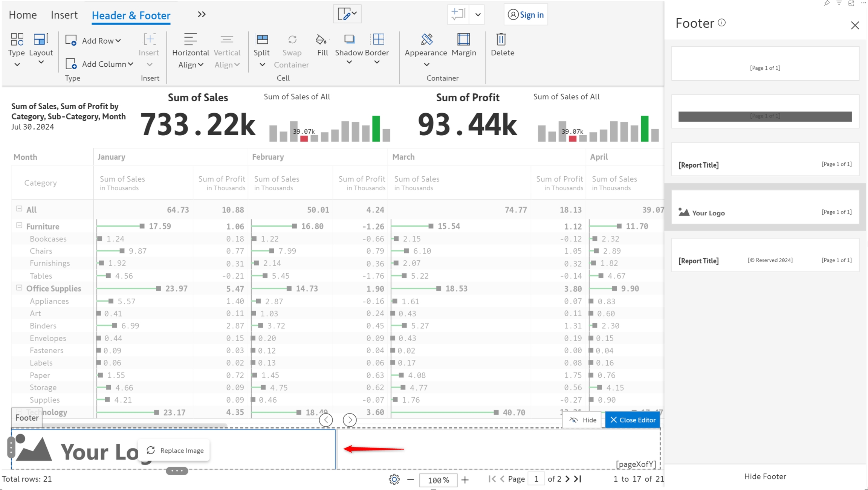Viewport: 868px width, 490px height.
Task: Expand the Add Row dropdown
Action: pos(118,41)
